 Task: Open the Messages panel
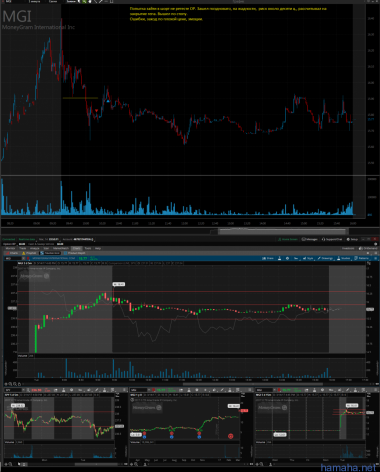coord(310,239)
